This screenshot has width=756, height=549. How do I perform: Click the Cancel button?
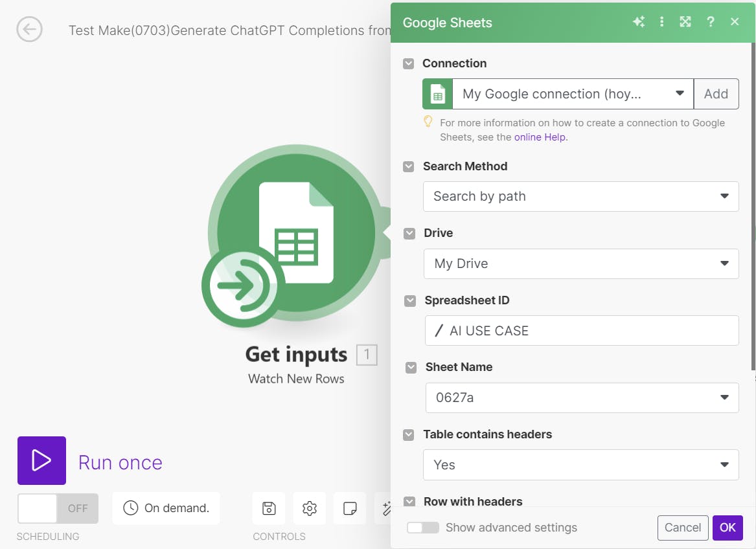point(683,528)
